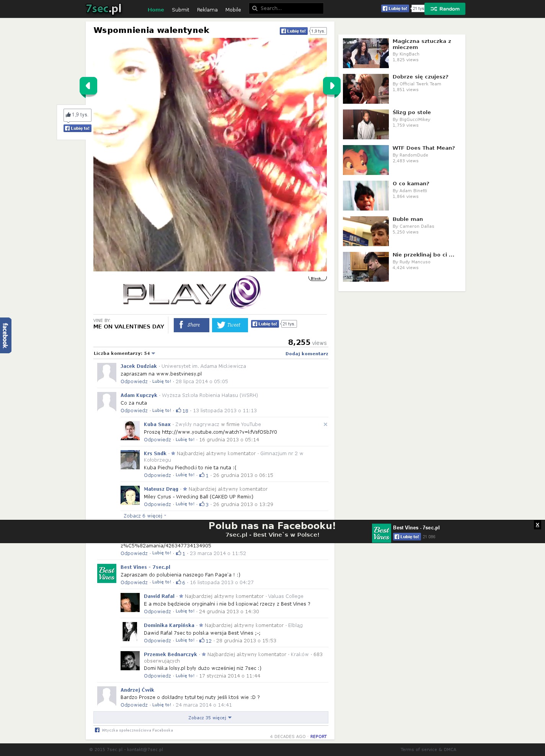
Task: Open Buble man video thumbnail
Action: coord(366,231)
